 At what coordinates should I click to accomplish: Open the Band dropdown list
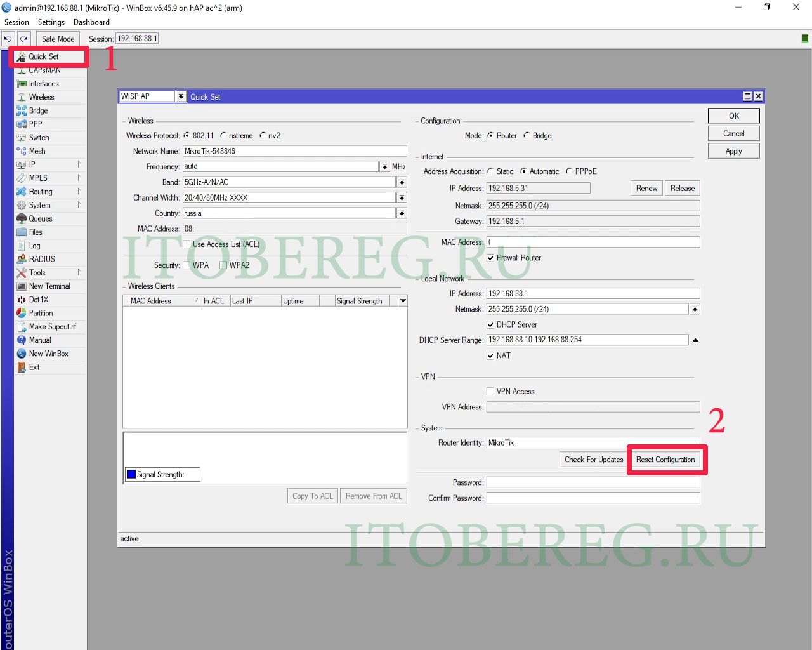(402, 182)
